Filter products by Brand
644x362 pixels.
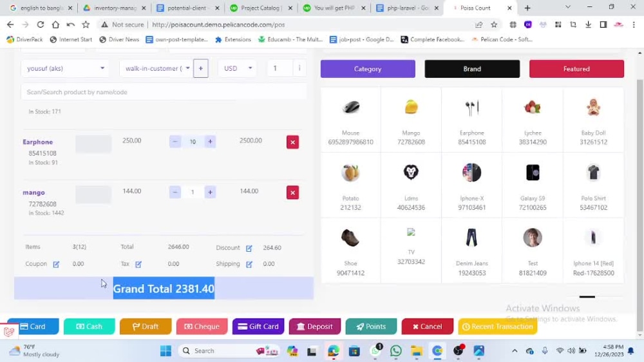pyautogui.click(x=472, y=69)
